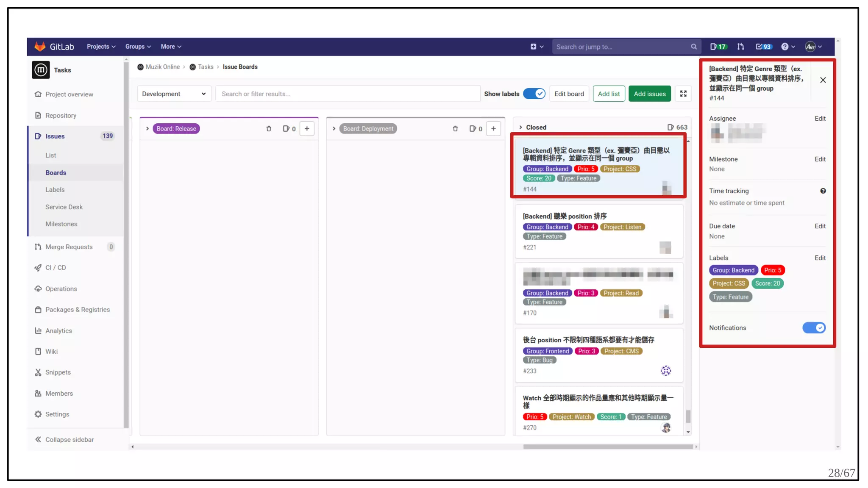Collapse the Closed list chevron
The height and width of the screenshot is (488, 868).
(521, 127)
